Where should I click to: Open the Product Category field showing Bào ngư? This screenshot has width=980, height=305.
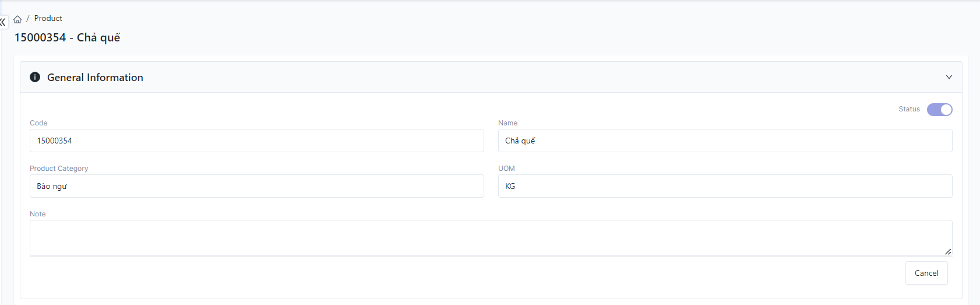point(256,186)
